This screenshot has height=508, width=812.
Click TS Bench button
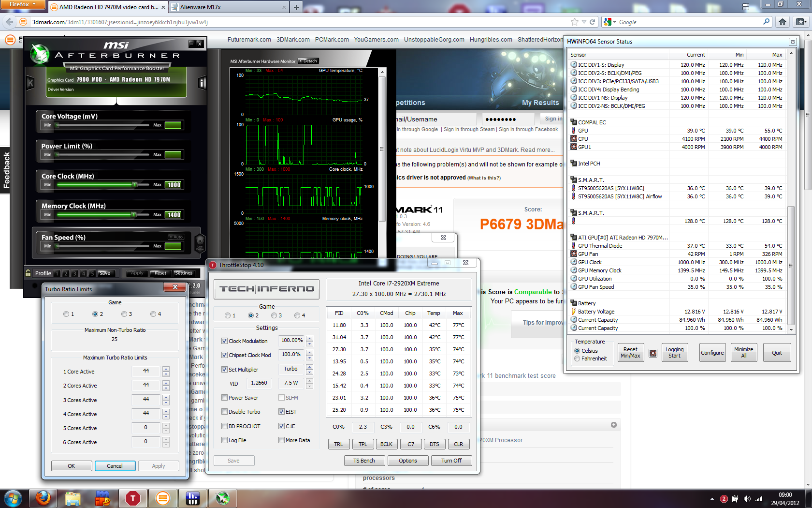coord(364,461)
